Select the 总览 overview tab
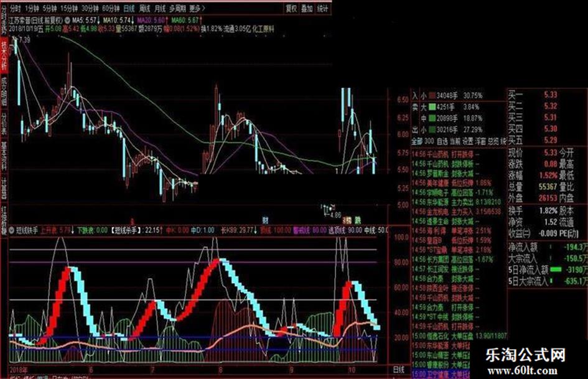The image size is (588, 379). [493, 141]
